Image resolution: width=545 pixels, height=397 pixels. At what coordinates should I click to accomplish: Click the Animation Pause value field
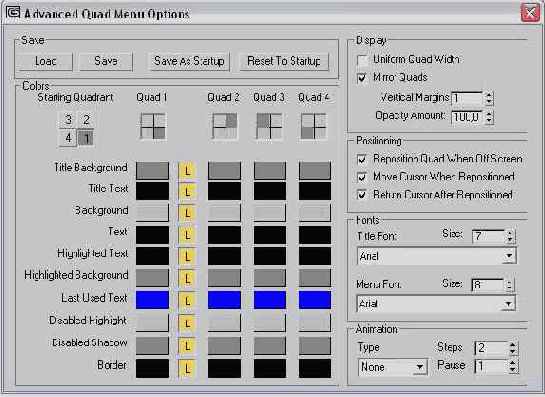(491, 366)
